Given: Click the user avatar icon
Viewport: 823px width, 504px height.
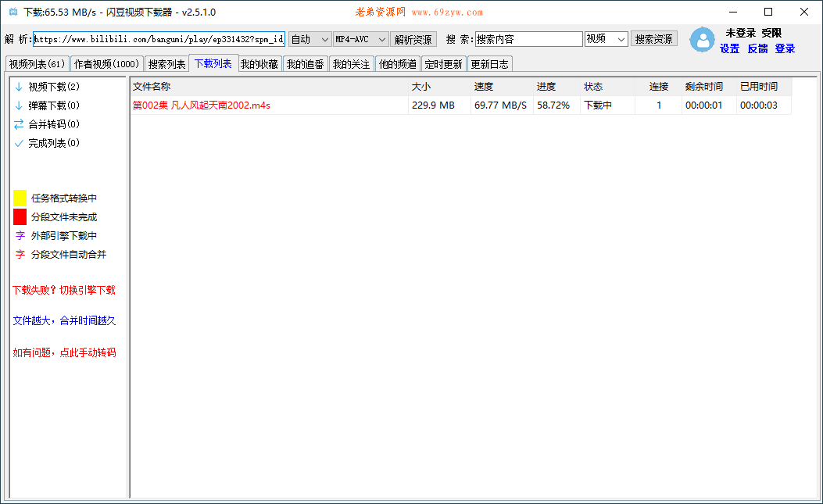Looking at the screenshot, I should [702, 40].
